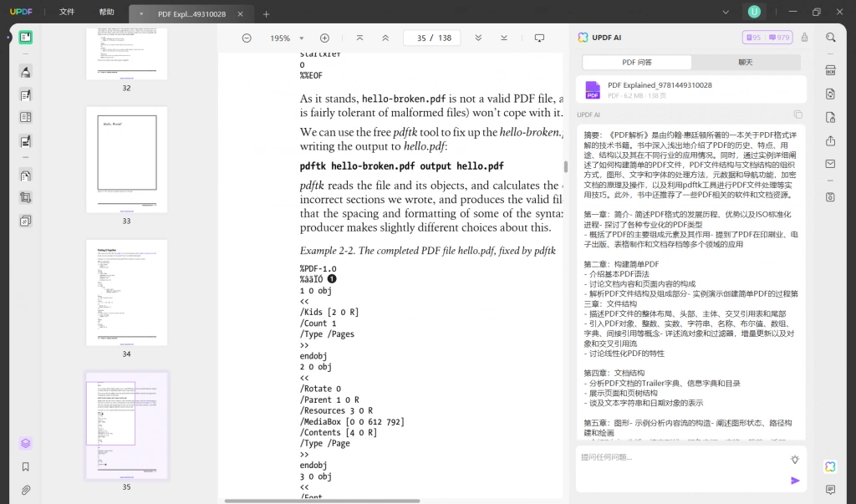
Task: Open the Organize Pages tool
Action: 25,176
